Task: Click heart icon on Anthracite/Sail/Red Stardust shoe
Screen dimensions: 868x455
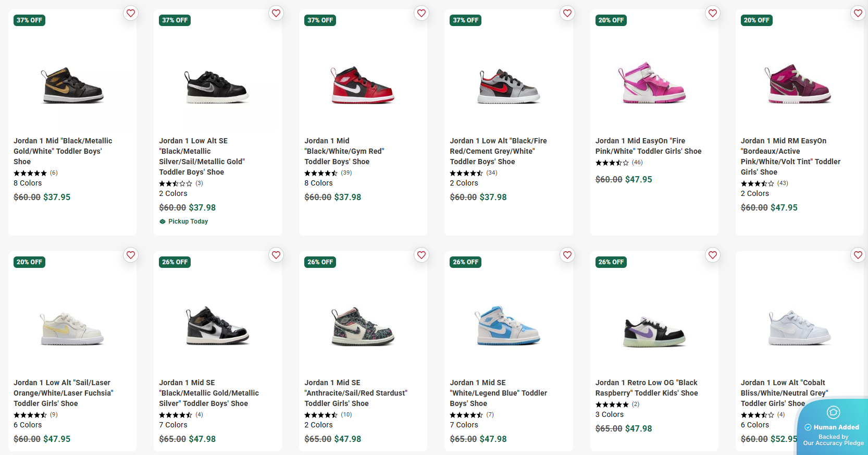Action: pyautogui.click(x=421, y=255)
